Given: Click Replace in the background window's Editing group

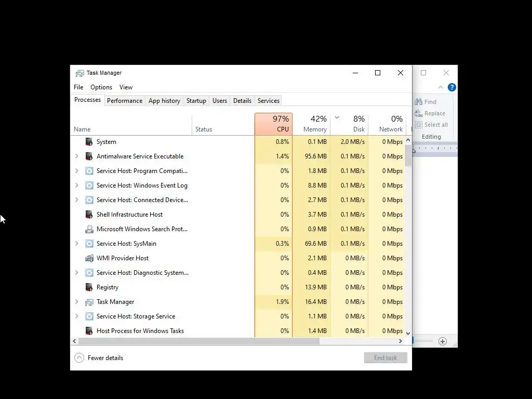Looking at the screenshot, I should [430, 113].
